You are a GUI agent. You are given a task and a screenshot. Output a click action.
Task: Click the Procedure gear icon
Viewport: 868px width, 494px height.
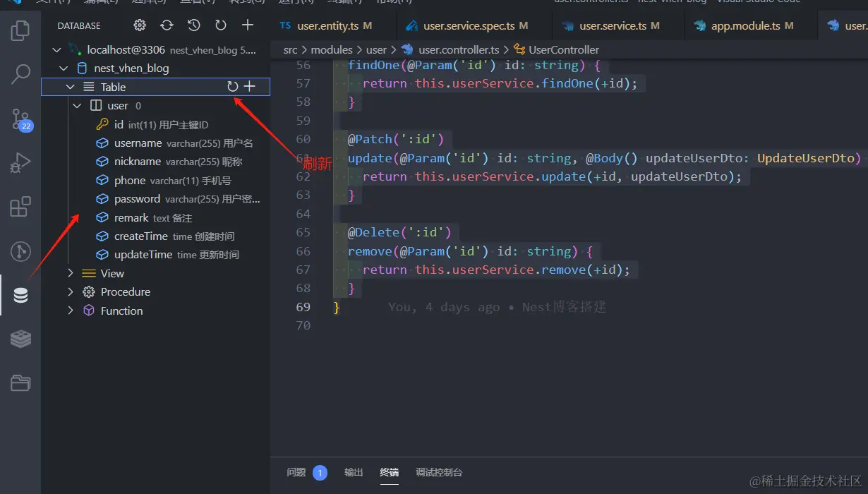pos(89,292)
